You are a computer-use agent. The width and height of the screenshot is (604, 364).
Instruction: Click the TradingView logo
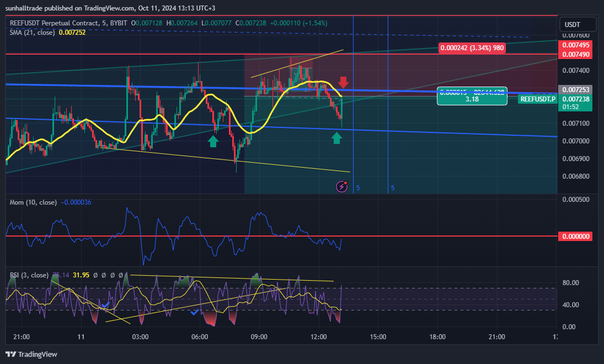(x=31, y=355)
